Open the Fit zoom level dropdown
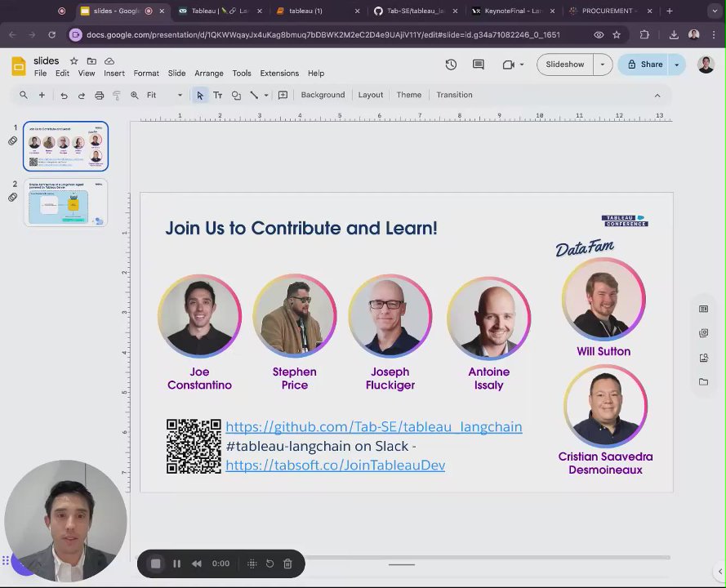This screenshot has height=588, width=726. click(164, 95)
